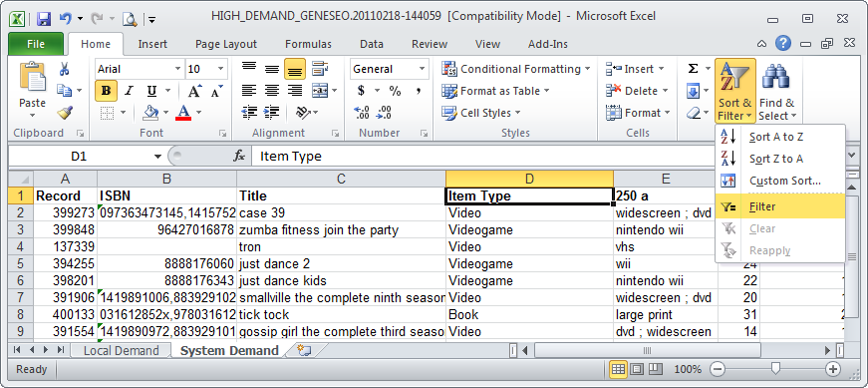This screenshot has width=868, height=388.
Task: Click the Fill down arrow icon
Action: 693,91
